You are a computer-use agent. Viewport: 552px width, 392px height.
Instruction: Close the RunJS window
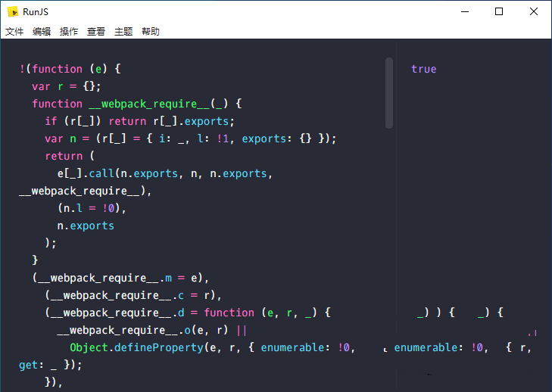[534, 11]
